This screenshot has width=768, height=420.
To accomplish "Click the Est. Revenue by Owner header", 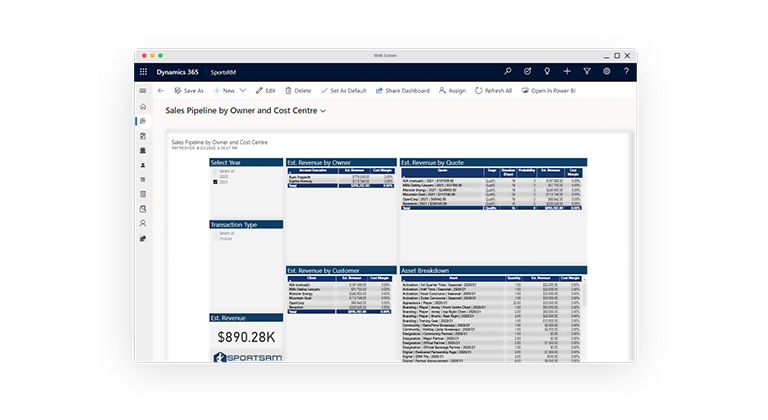I will (x=341, y=162).
